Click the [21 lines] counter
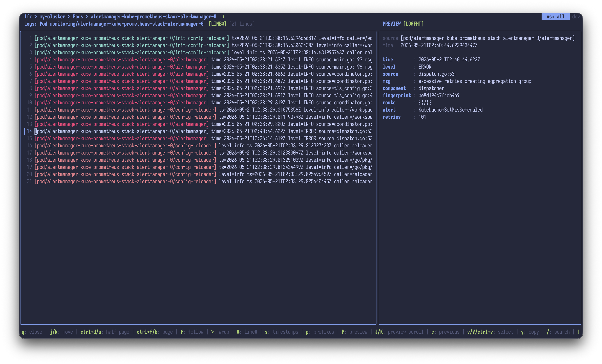The height and width of the screenshot is (364, 602). (x=242, y=24)
